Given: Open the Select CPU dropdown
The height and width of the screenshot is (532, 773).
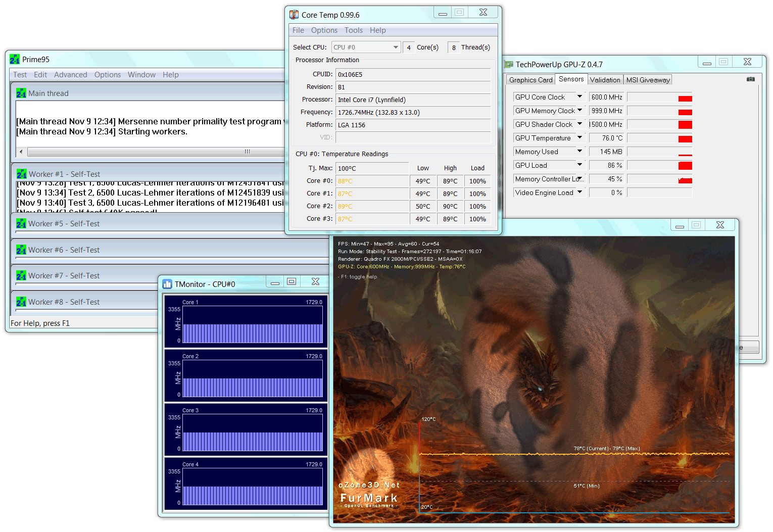Looking at the screenshot, I should tap(366, 47).
